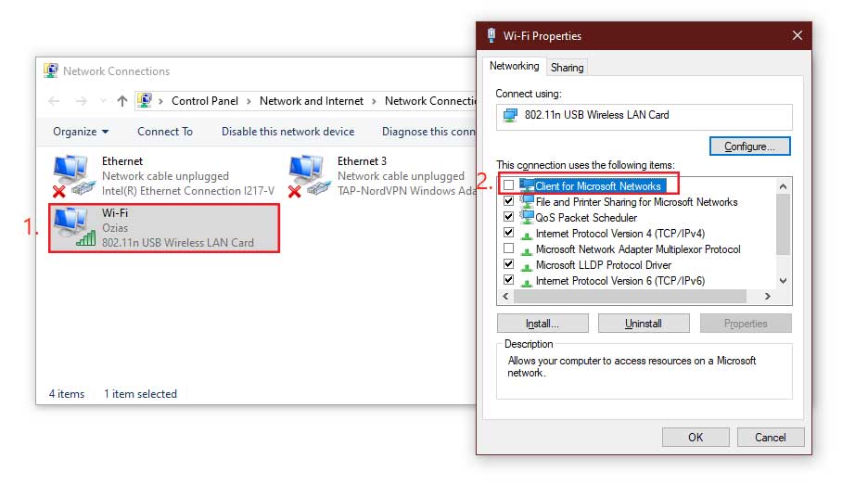Uncheck Internet Protocol Version 6 checkbox

[509, 280]
